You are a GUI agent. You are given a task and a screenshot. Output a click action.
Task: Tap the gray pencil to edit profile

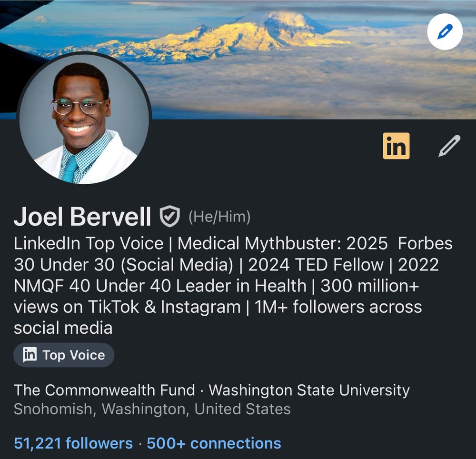[x=450, y=146]
